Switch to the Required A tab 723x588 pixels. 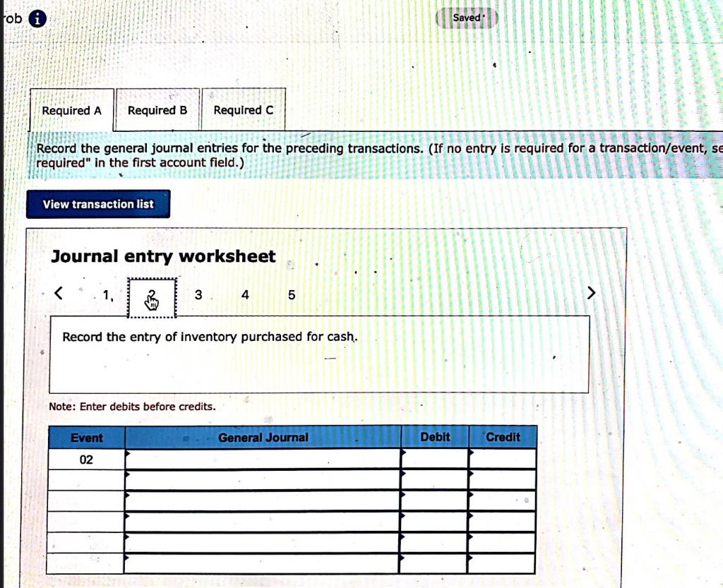pos(71,110)
